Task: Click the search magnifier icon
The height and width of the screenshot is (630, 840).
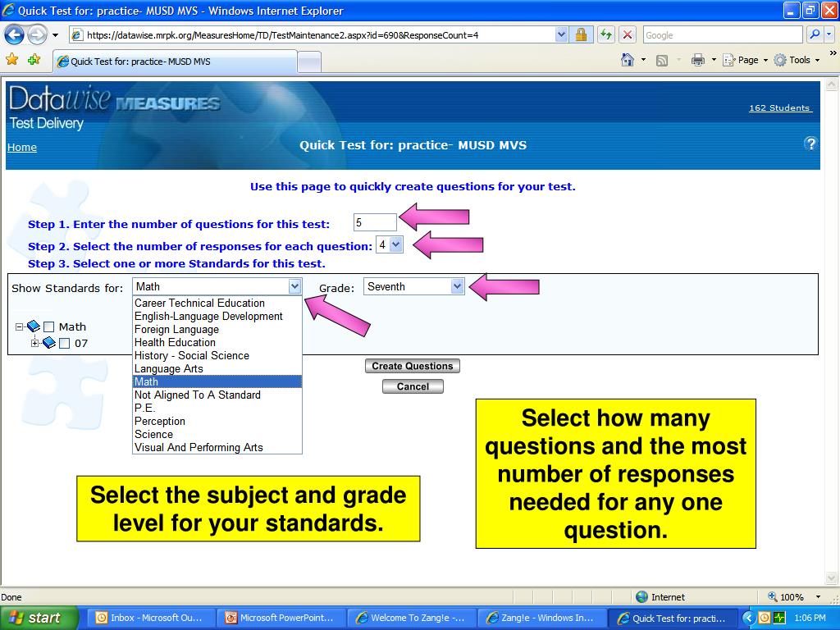Action: click(815, 34)
